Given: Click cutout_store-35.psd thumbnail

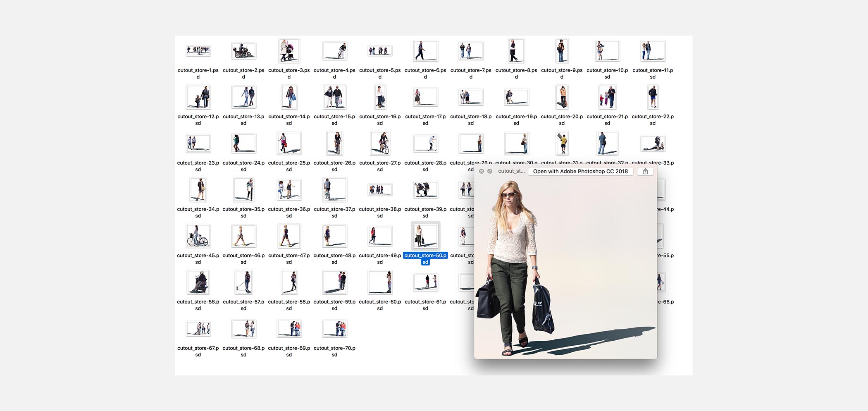Looking at the screenshot, I should (244, 190).
